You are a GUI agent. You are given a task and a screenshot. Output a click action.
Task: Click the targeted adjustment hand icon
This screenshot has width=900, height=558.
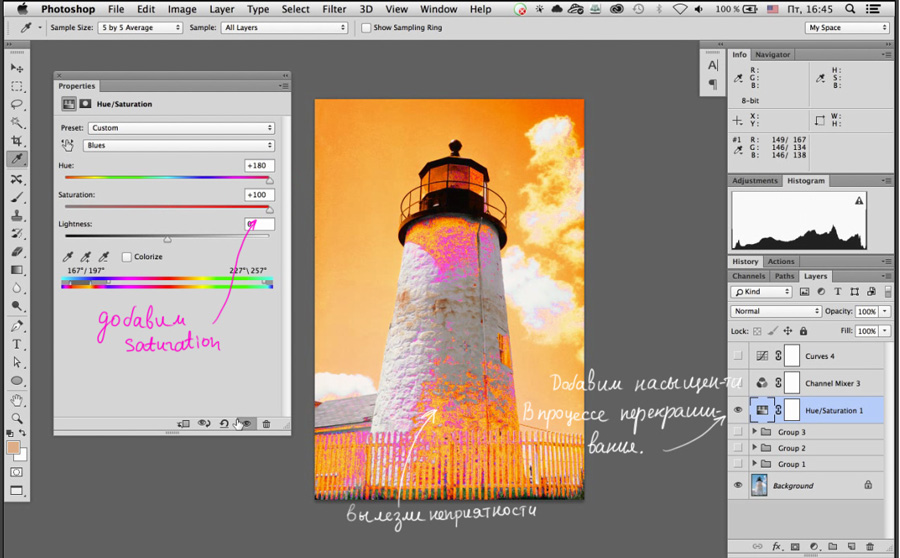pos(68,146)
